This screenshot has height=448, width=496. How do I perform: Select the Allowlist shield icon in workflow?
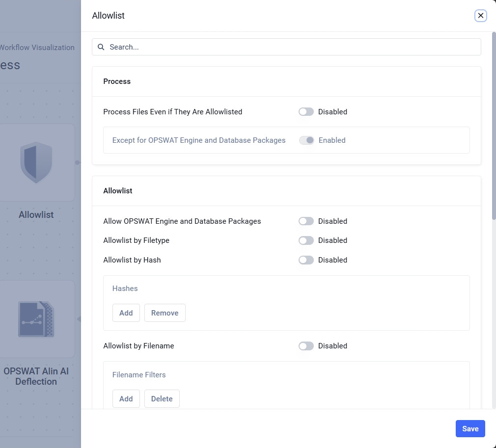(36, 162)
